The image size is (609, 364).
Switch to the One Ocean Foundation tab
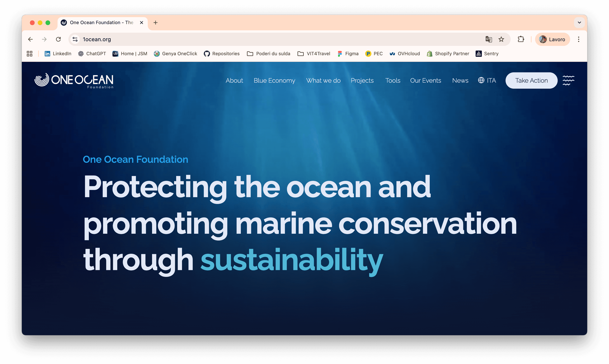point(98,22)
